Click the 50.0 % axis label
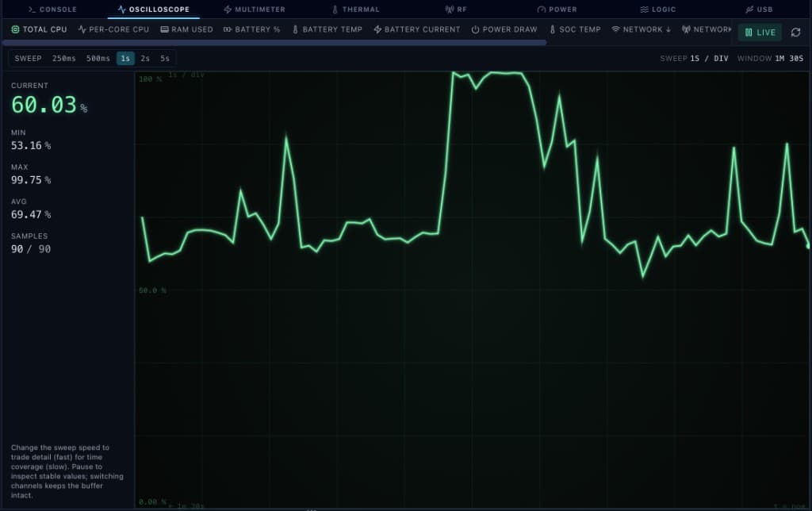This screenshot has height=511, width=812. [x=152, y=290]
